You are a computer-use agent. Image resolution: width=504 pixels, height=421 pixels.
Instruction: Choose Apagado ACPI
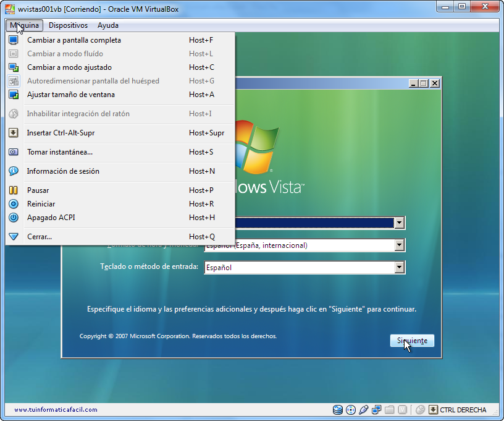pyautogui.click(x=120, y=218)
